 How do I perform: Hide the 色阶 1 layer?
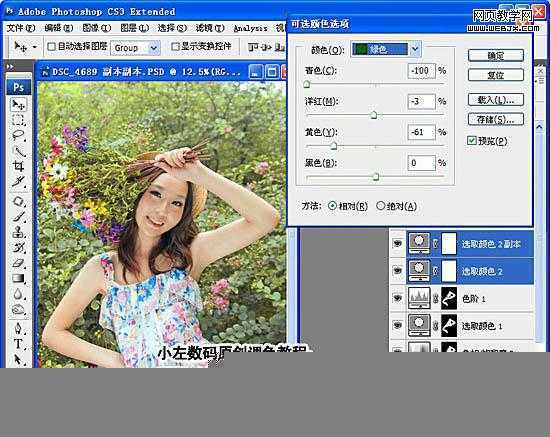click(x=397, y=298)
